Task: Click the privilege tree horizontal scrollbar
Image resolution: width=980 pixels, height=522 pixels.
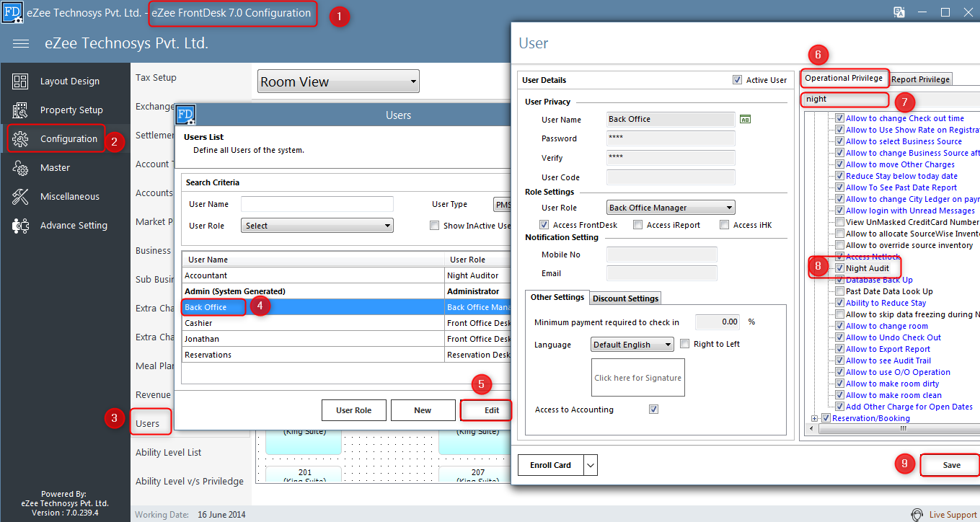Action: tap(901, 428)
